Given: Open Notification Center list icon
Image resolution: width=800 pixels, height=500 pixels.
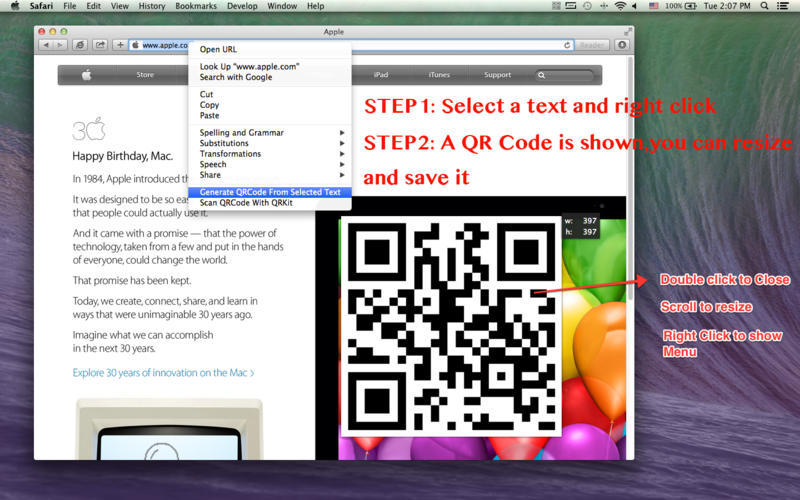Looking at the screenshot, I should click(x=786, y=6).
